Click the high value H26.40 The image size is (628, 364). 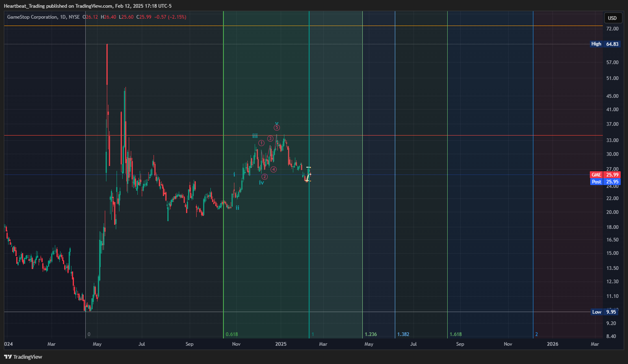point(108,17)
